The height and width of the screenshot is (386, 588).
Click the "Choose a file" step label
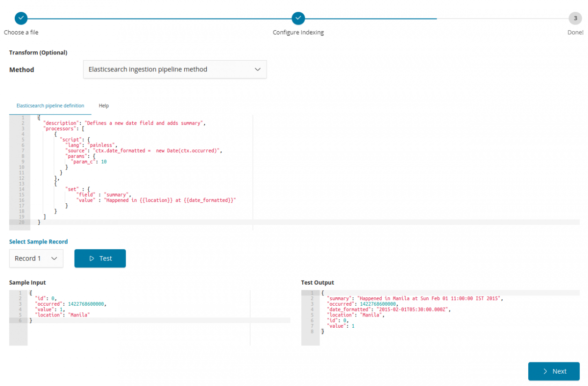click(21, 32)
